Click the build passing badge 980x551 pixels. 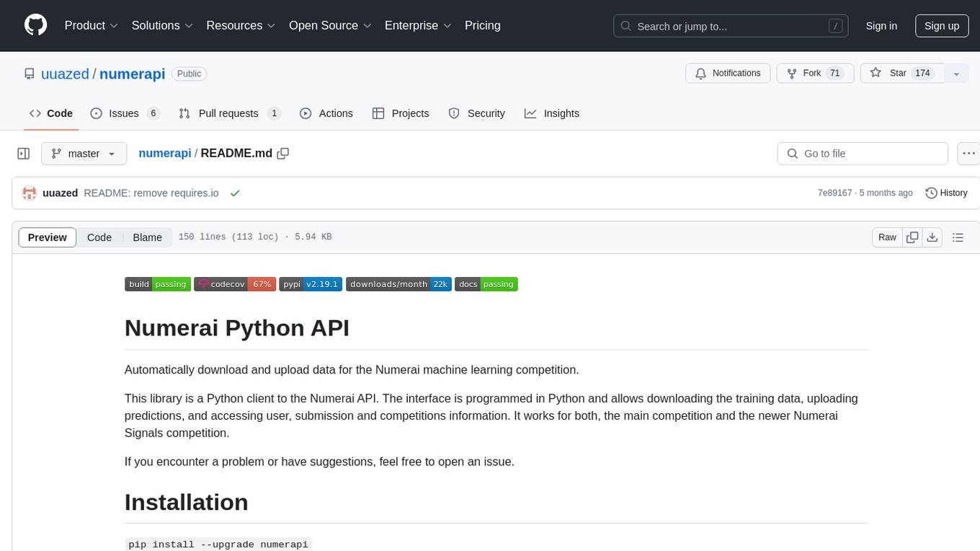(x=158, y=284)
